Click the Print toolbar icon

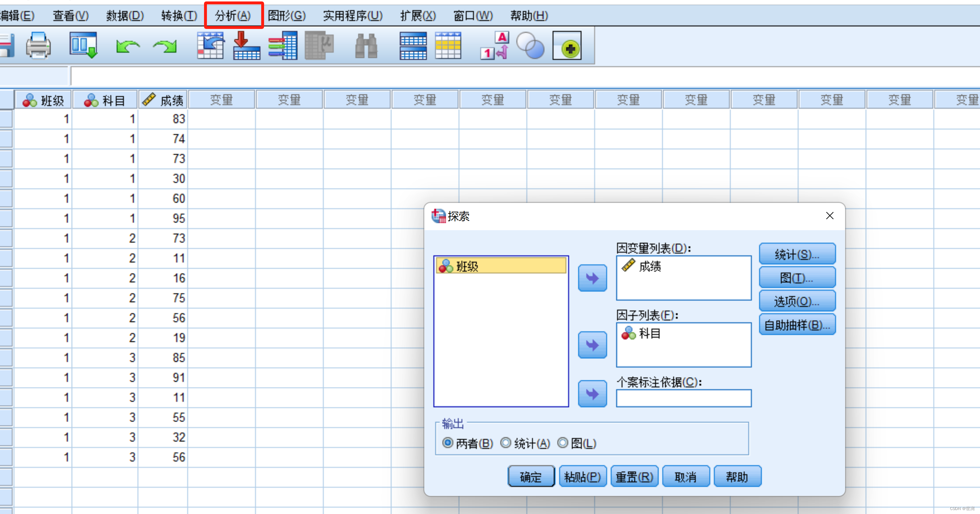coord(38,46)
